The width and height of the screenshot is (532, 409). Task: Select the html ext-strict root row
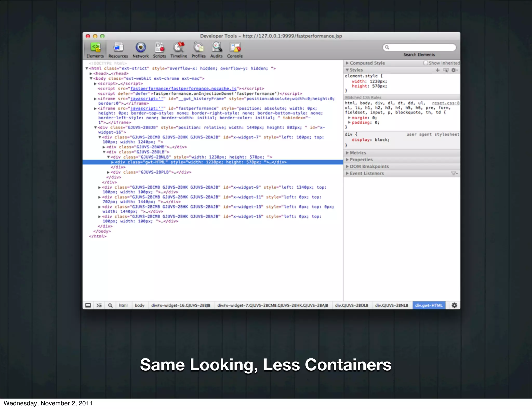182,69
